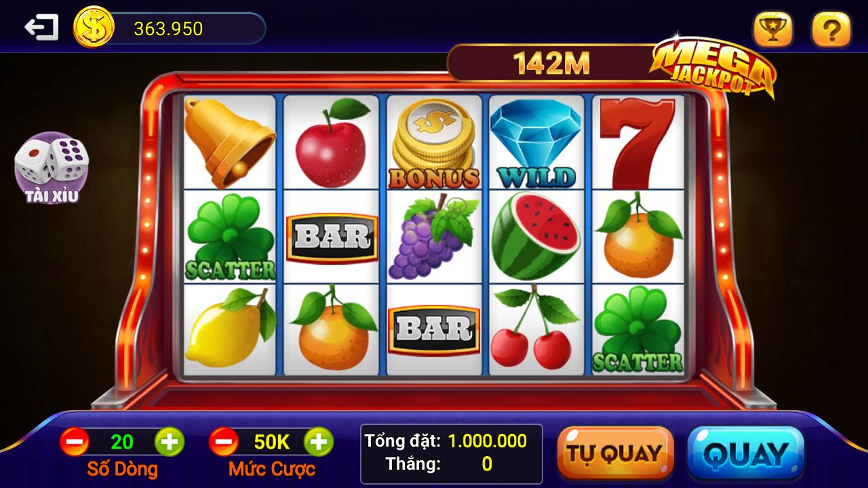Launch the Tài Xỉu dice game icon

pyautogui.click(x=52, y=168)
